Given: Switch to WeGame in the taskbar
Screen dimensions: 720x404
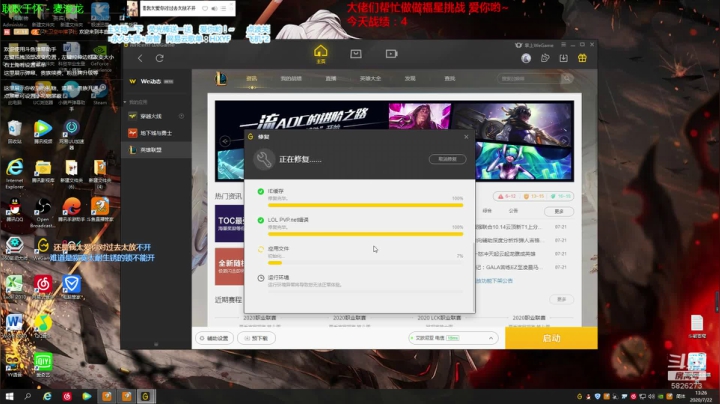Looking at the screenshot, I should click(x=146, y=396).
